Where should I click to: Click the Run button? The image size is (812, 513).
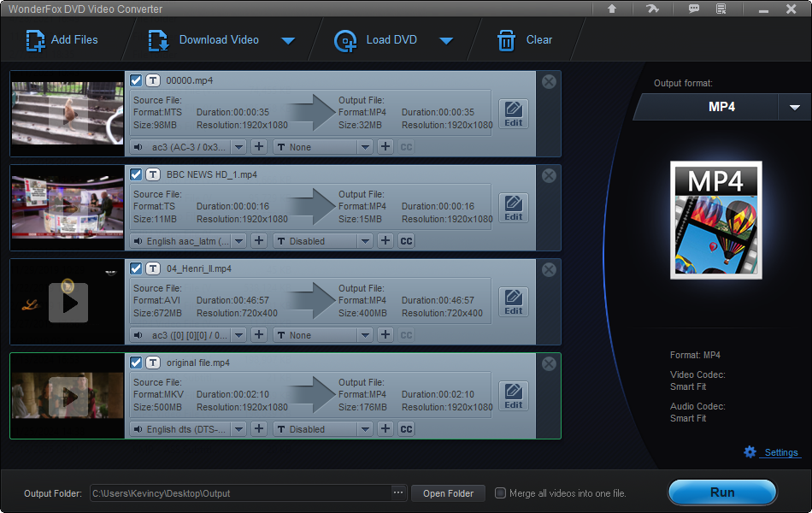click(722, 492)
